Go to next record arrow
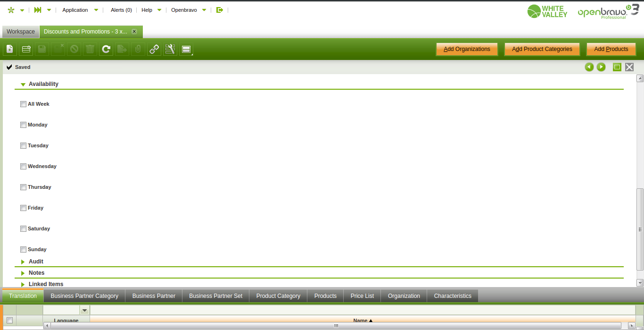Image resolution: width=644 pixels, height=330 pixels. click(x=601, y=67)
